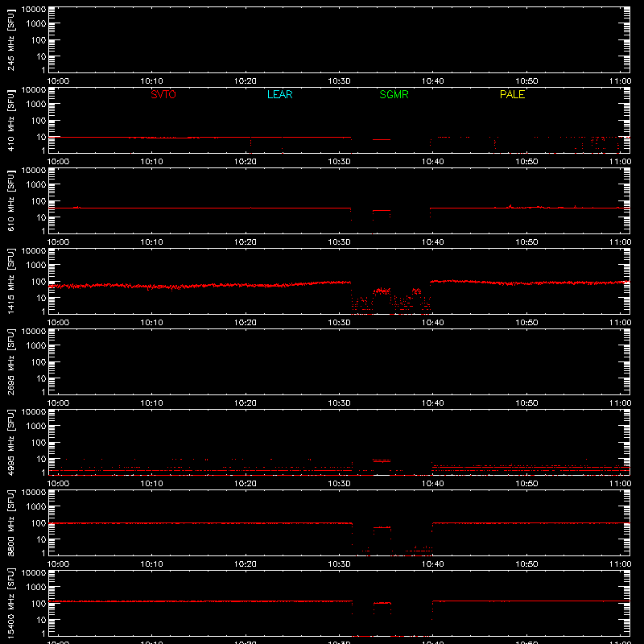The height and width of the screenshot is (644, 644).
Task: Select the 15400 MHz [SFU] axis title
Action: (x=10, y=603)
